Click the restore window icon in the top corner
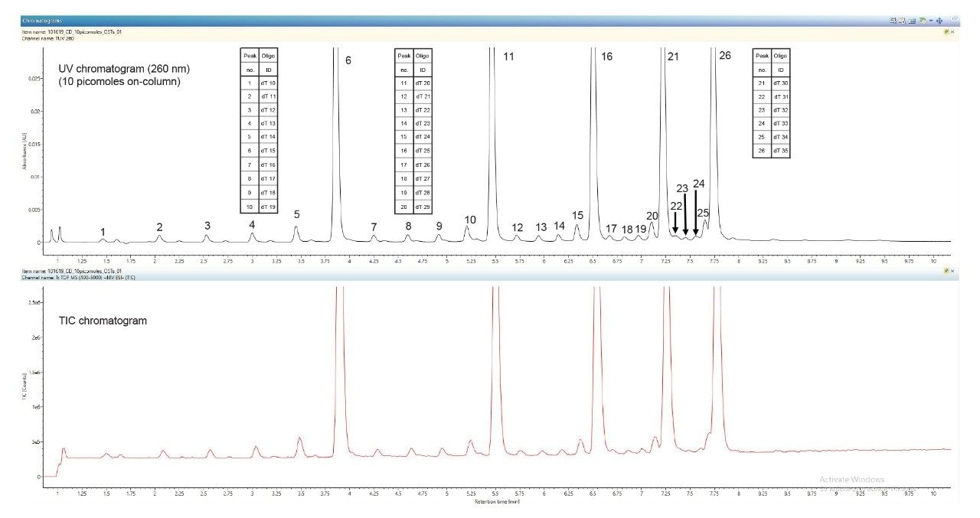Screen dimensions: 980x518 955,18
